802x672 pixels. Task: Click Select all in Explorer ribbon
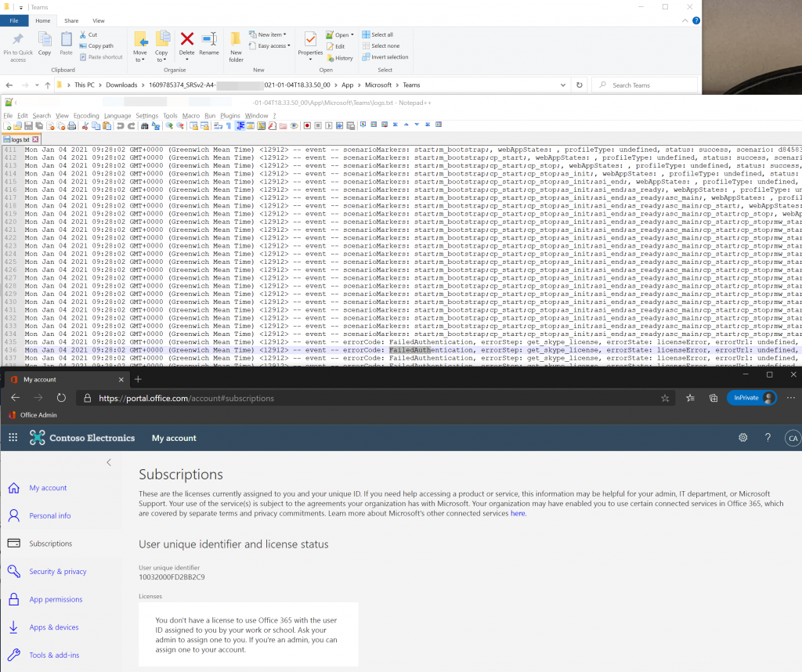point(378,34)
